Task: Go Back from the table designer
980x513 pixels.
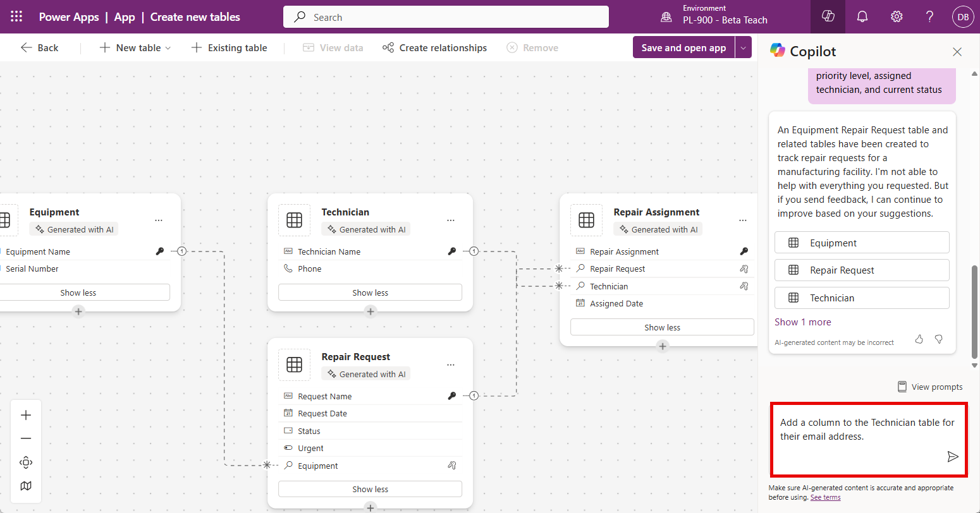Action: pos(39,48)
